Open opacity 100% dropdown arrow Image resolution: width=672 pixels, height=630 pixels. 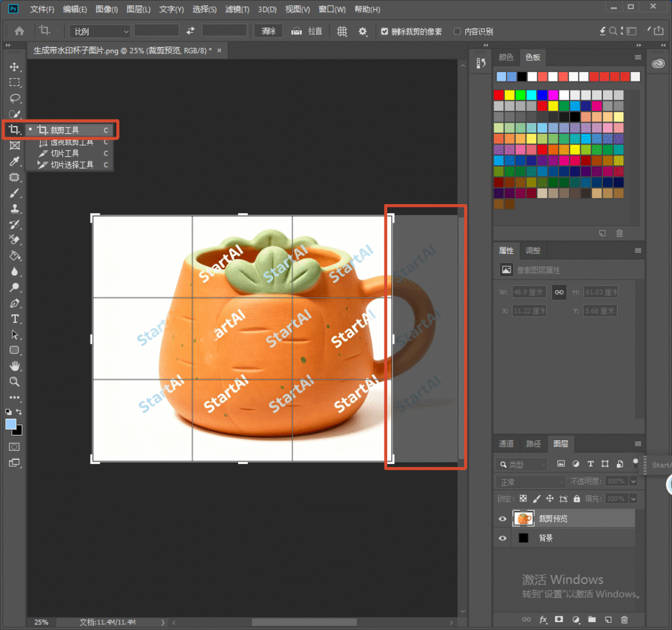(x=633, y=481)
